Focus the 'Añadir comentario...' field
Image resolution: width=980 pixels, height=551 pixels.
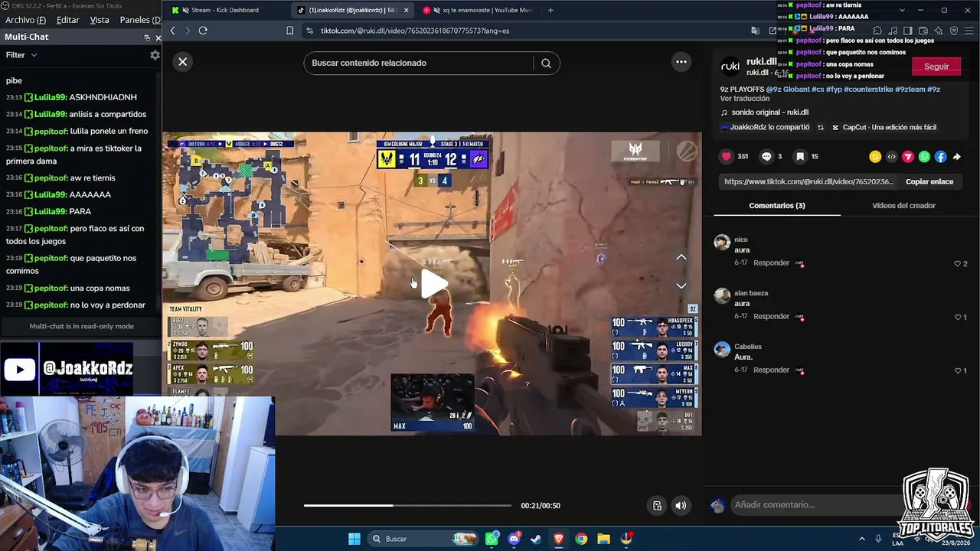[x=816, y=505]
